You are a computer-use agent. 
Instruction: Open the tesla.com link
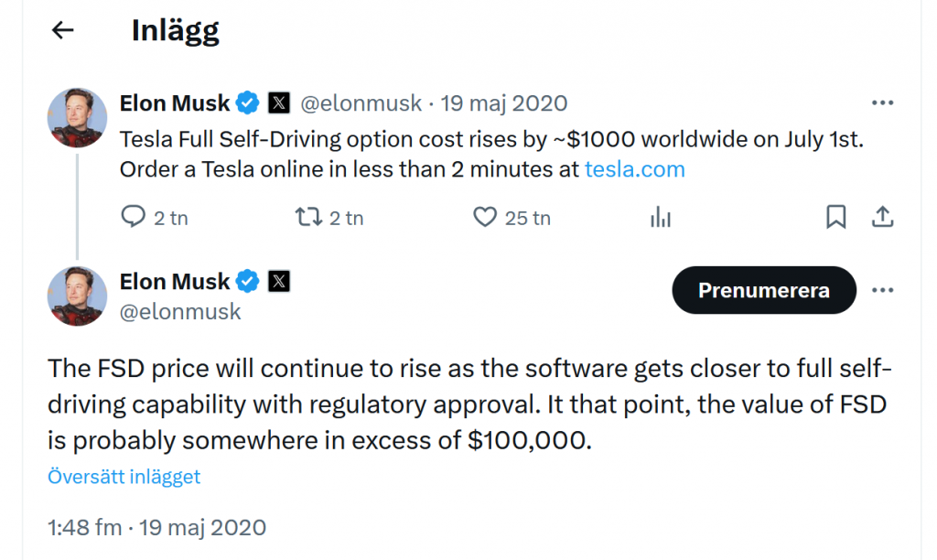635,169
